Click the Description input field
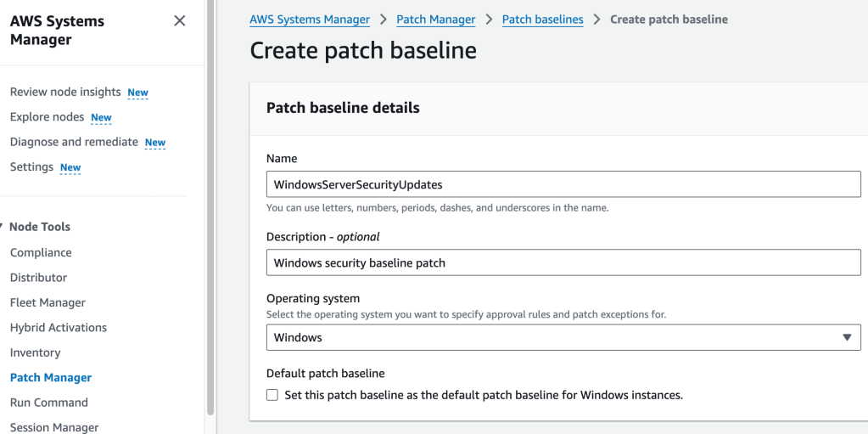 [563, 263]
